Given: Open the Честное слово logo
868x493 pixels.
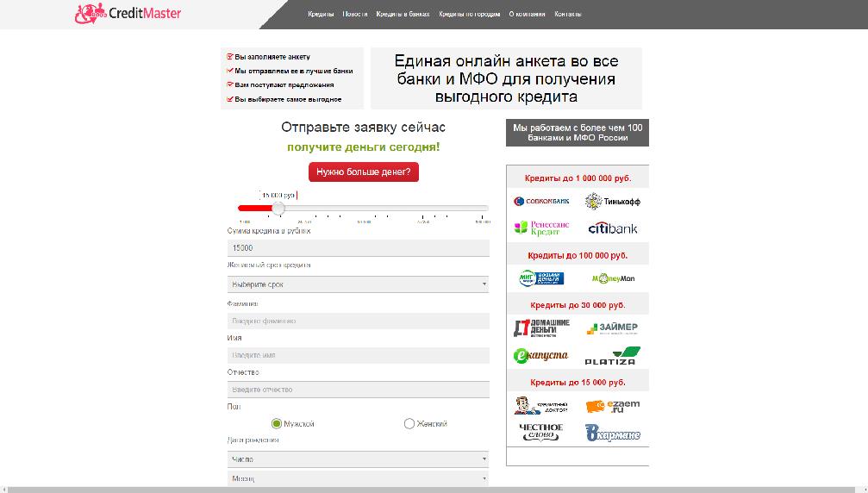Looking at the screenshot, I should [540, 432].
